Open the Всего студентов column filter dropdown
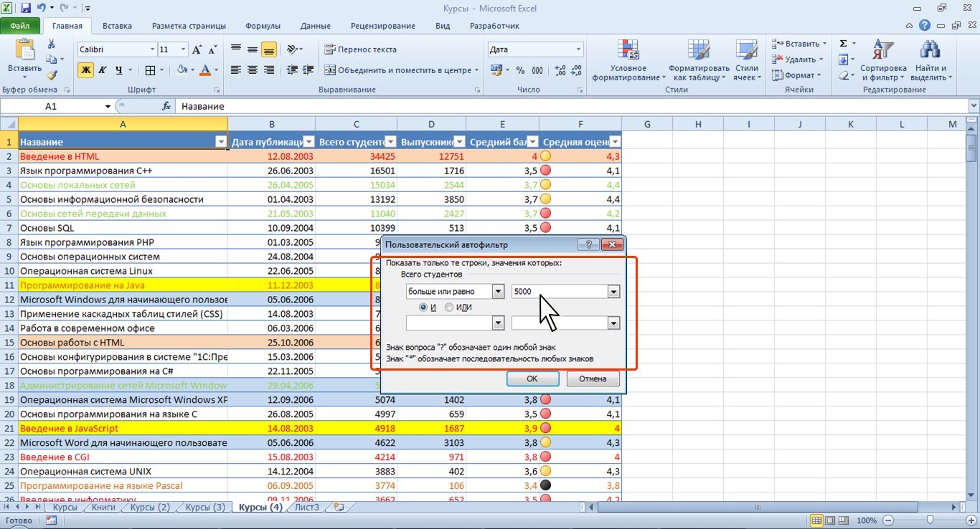 (x=391, y=142)
